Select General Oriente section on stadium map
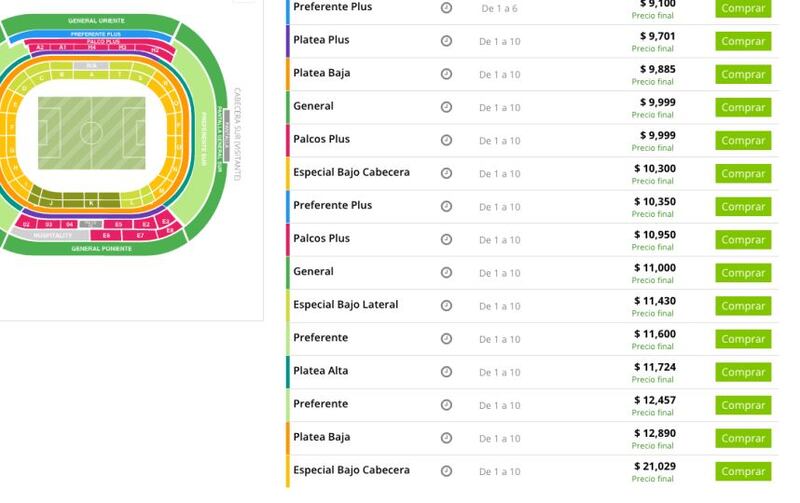This screenshot has height=503, width=800. tap(96, 21)
